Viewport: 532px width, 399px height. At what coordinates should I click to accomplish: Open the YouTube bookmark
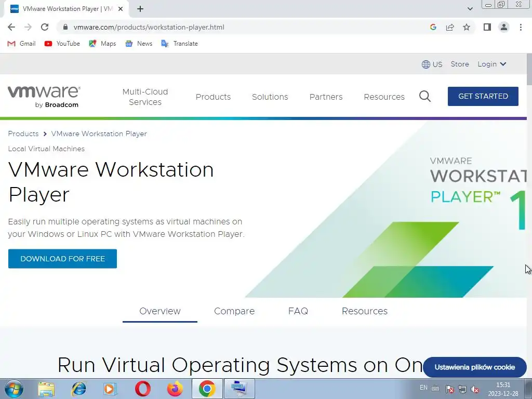coord(62,44)
